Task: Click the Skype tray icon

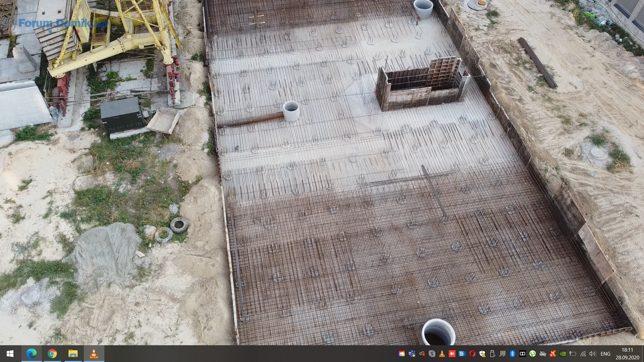Action: [x=432, y=354]
